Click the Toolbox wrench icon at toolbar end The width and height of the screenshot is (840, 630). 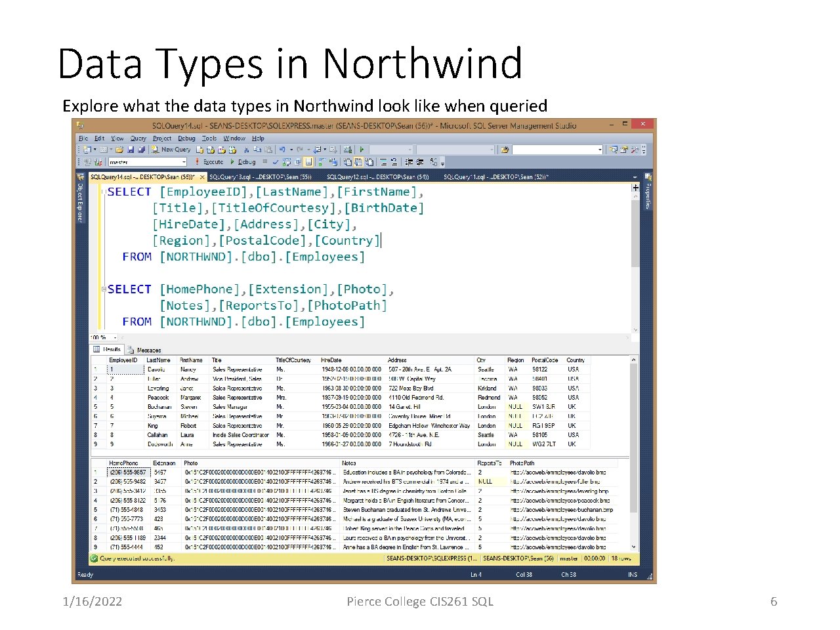[634, 150]
